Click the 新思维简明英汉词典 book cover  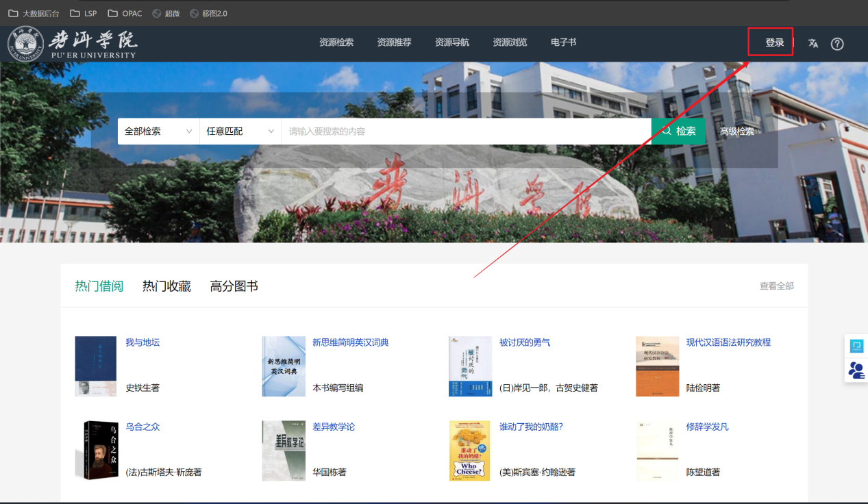tap(284, 366)
